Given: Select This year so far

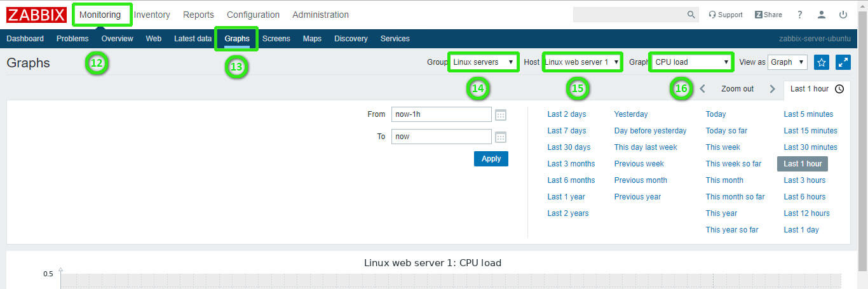Looking at the screenshot, I should (732, 230).
